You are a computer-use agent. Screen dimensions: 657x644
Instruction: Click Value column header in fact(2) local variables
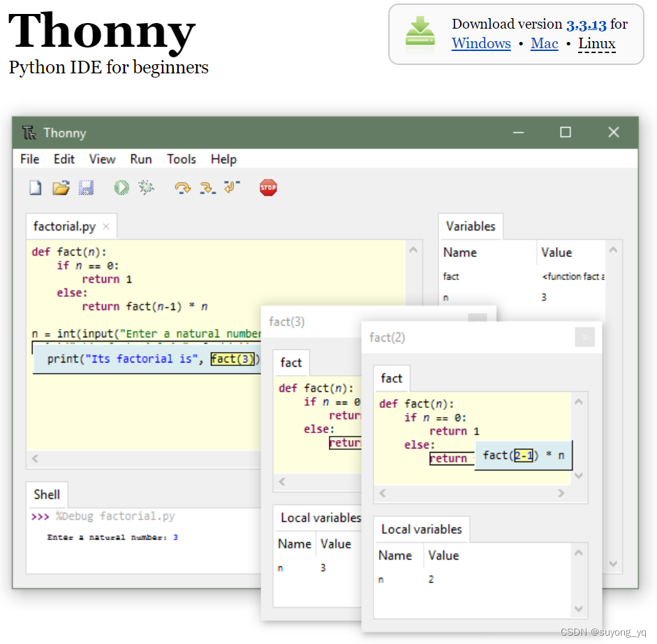tap(498, 556)
